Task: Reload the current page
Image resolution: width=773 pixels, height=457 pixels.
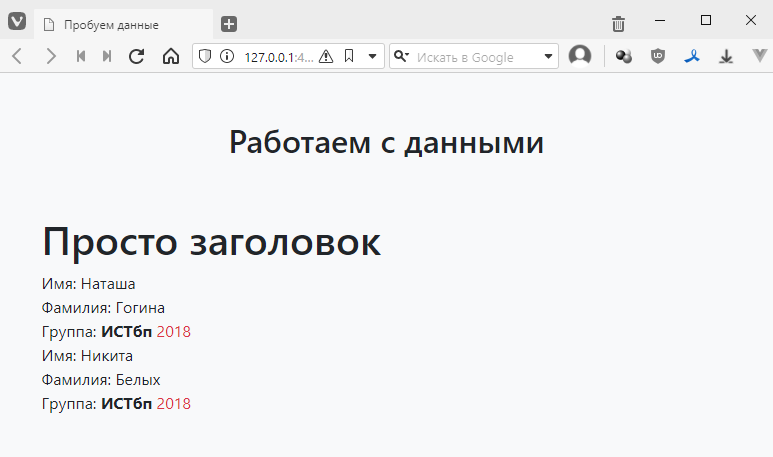Action: (137, 57)
